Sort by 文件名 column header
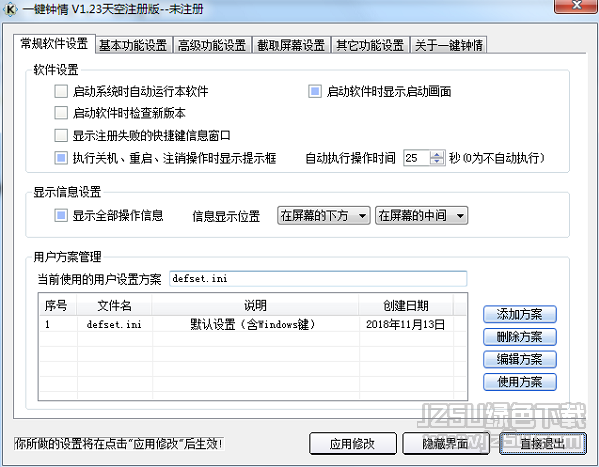Viewport: 599px width, 467px height. pos(114,305)
